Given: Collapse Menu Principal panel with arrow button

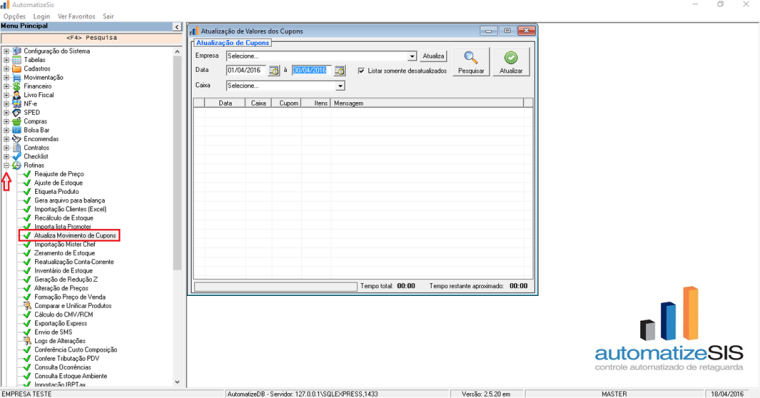Looking at the screenshot, I should [x=177, y=27].
